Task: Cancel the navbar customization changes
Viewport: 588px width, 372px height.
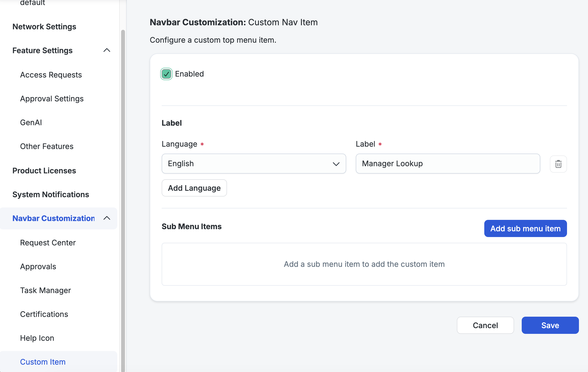Action: tap(485, 325)
